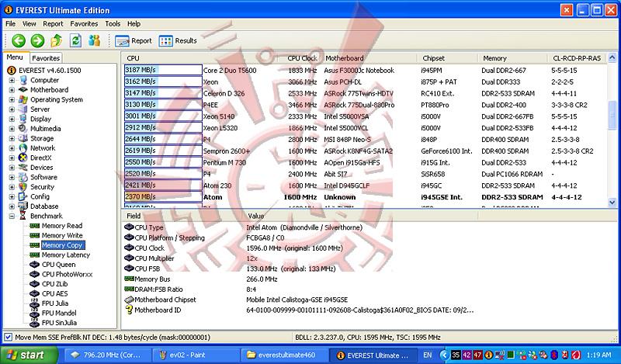Click the green Back arrow icon
The height and width of the screenshot is (364, 621).
pos(18,40)
